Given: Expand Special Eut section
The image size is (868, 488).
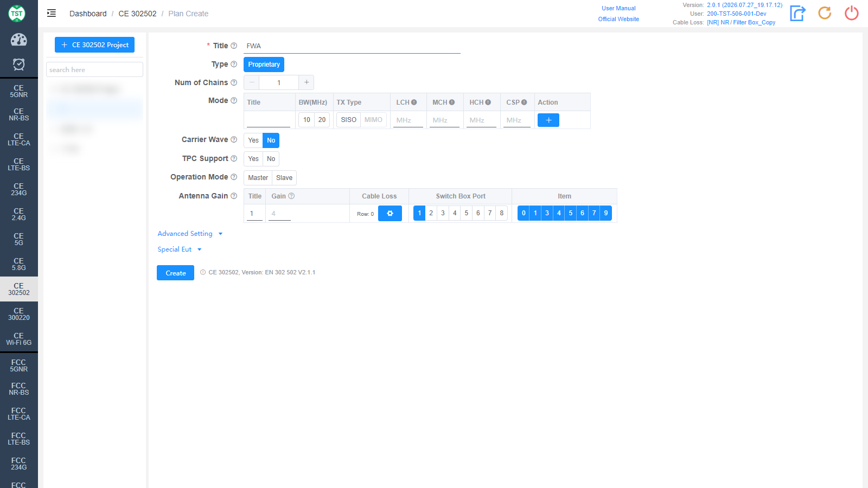Looking at the screenshot, I should 180,249.
